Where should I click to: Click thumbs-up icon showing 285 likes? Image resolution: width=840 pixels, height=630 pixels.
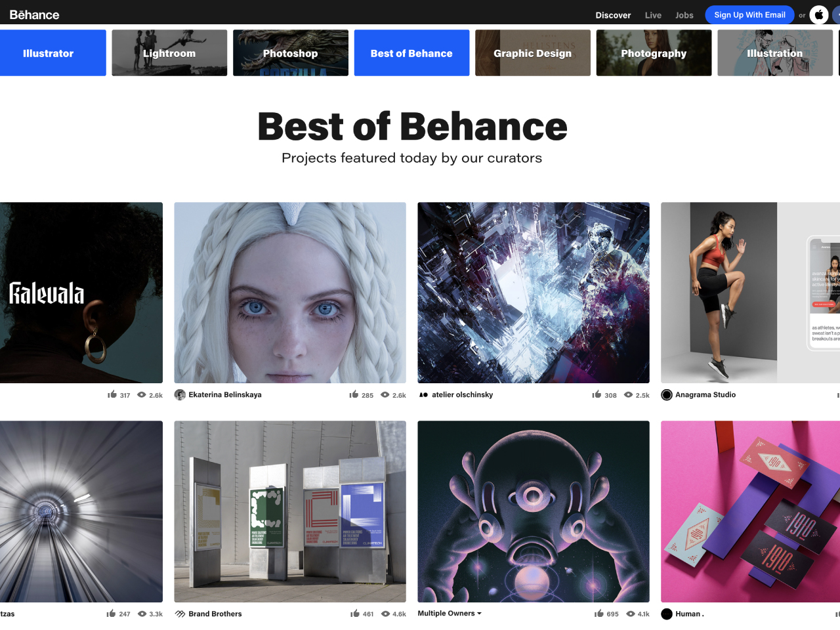pos(354,394)
